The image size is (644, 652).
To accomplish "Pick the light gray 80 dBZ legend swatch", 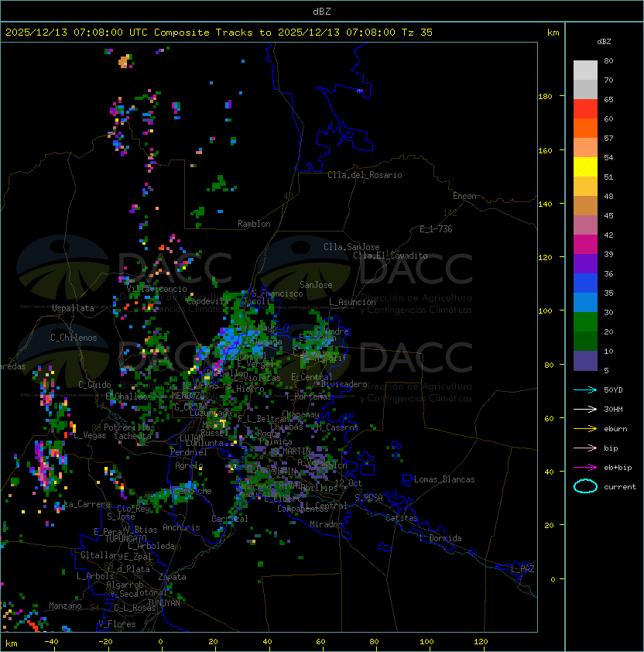I will (585, 70).
